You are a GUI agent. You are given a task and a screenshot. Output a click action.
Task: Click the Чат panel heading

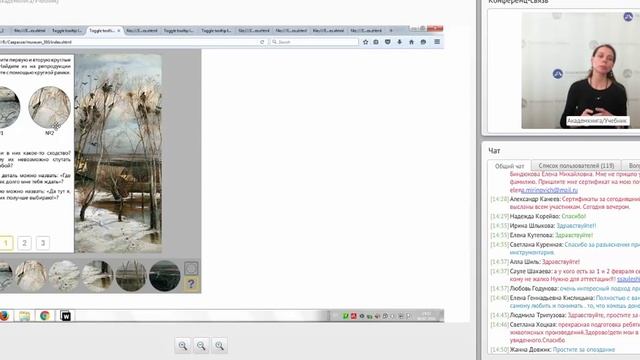(494, 151)
